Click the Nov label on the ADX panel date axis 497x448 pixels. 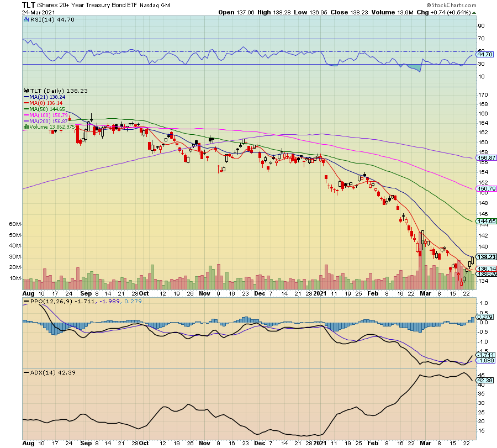204,443
